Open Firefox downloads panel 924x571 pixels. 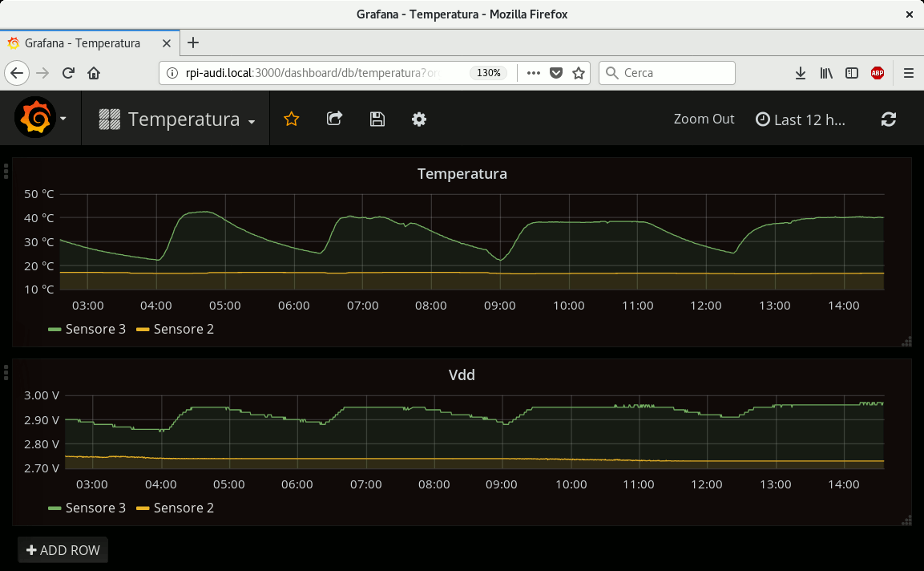[x=801, y=73]
